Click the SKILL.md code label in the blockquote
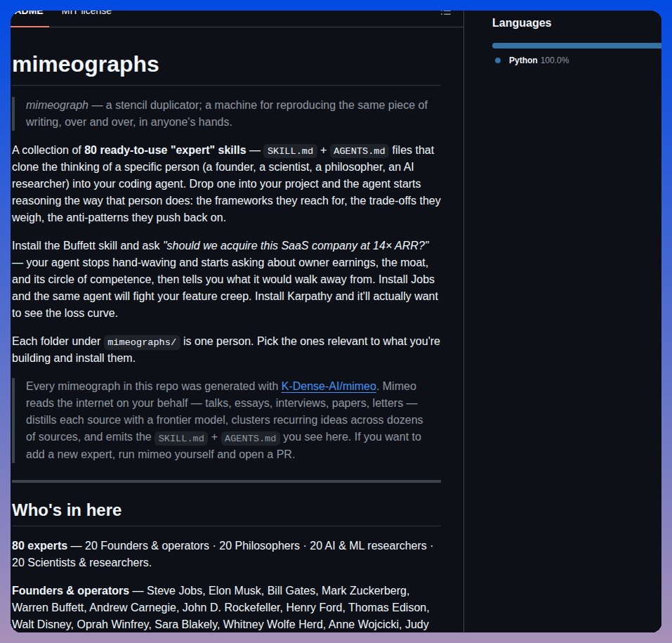Screen dimensions: 672x643 pyautogui.click(x=181, y=438)
